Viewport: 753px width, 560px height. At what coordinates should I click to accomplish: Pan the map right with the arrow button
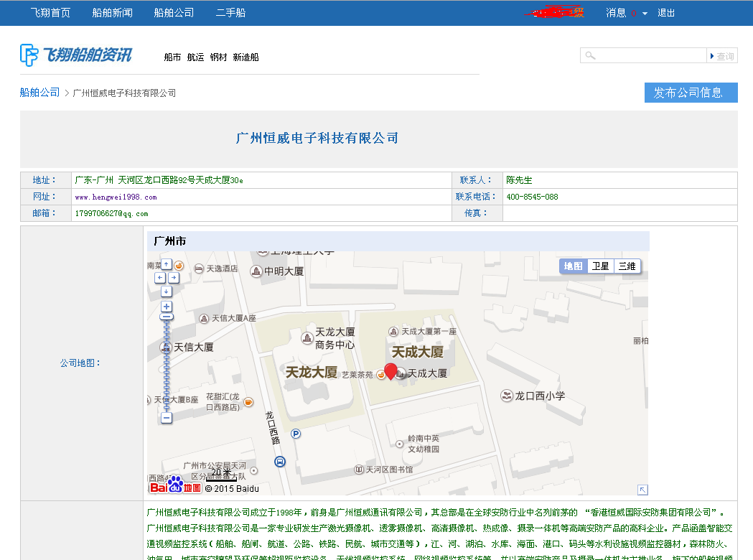tap(173, 277)
